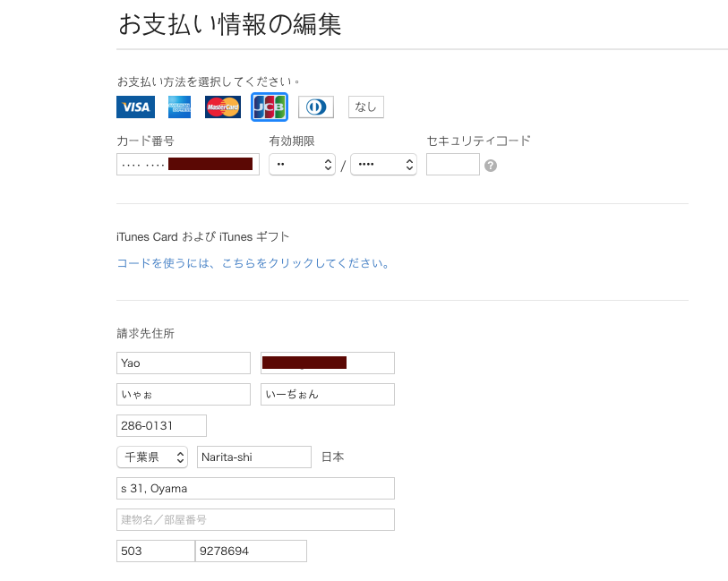Click the building name placeholder field
This screenshot has width=728, height=581.
tap(255, 519)
